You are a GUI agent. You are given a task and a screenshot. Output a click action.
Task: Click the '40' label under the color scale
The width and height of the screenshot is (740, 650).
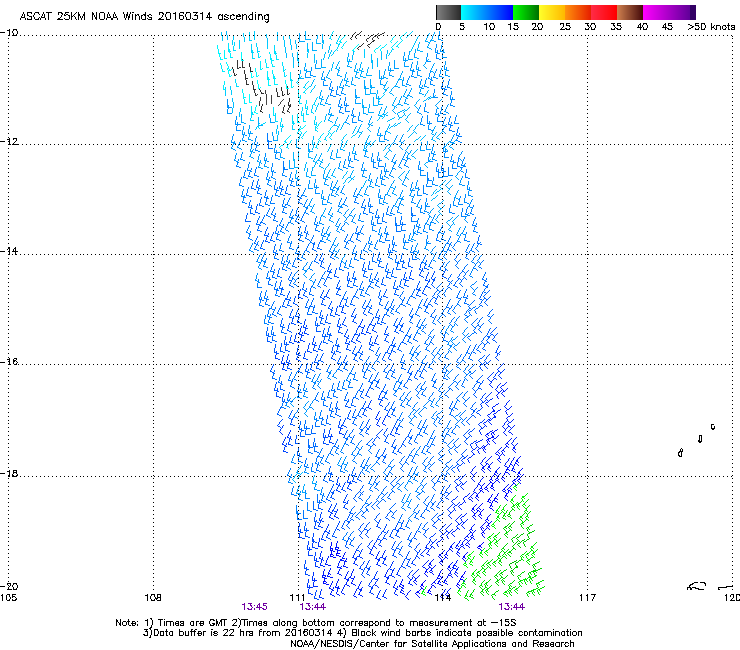coord(642,27)
